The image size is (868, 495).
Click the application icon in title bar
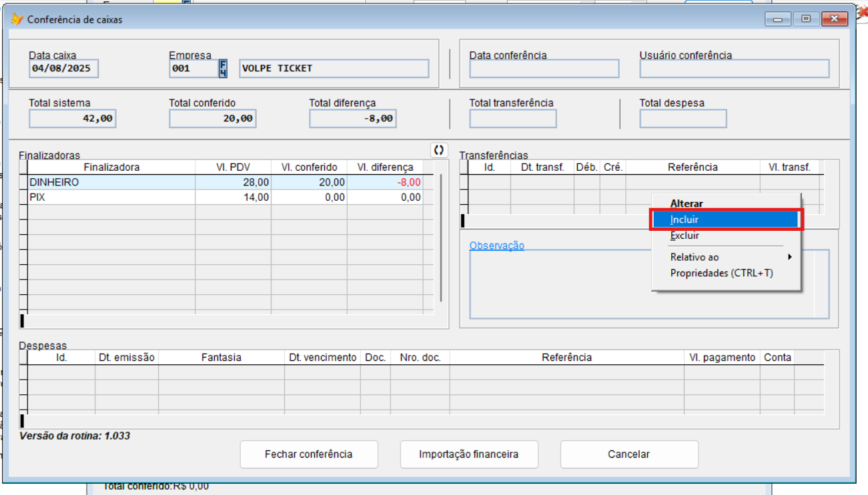17,19
